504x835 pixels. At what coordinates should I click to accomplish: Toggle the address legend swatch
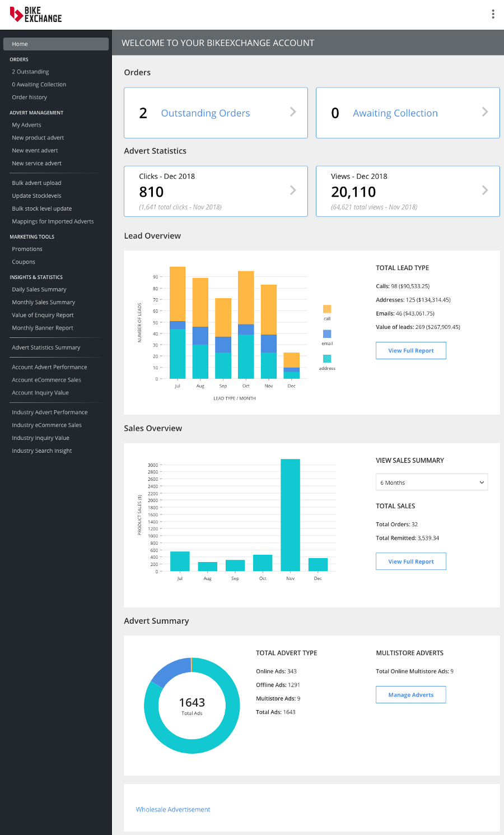coord(327,359)
